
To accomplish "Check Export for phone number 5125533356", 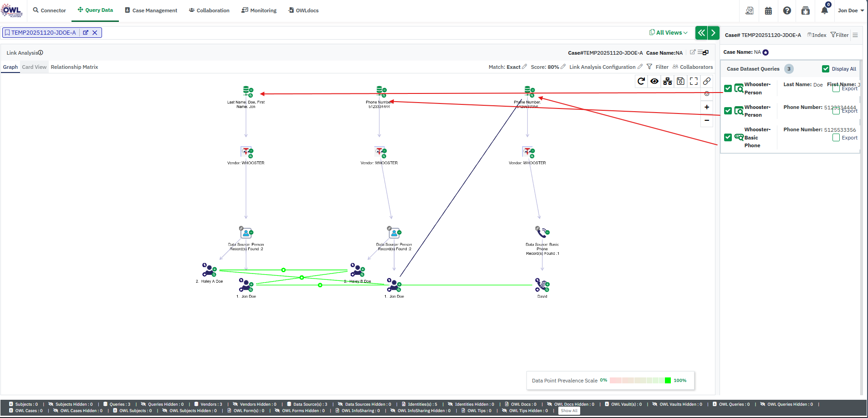I will click(836, 138).
